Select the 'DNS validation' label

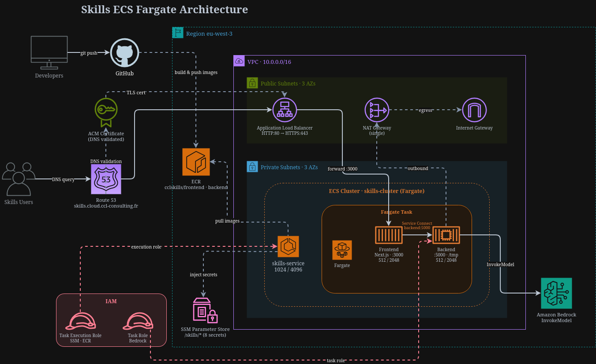click(106, 161)
